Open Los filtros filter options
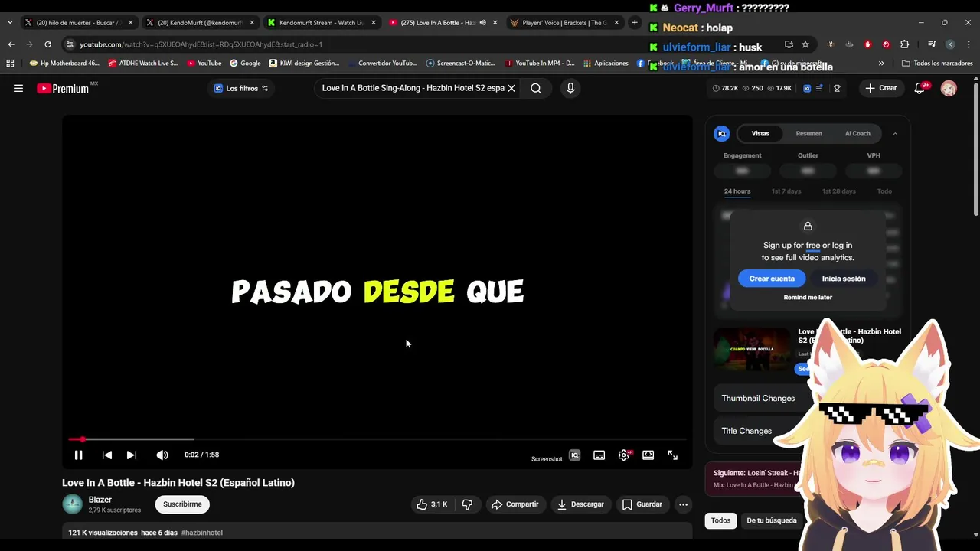This screenshot has height=551, width=980. (241, 88)
